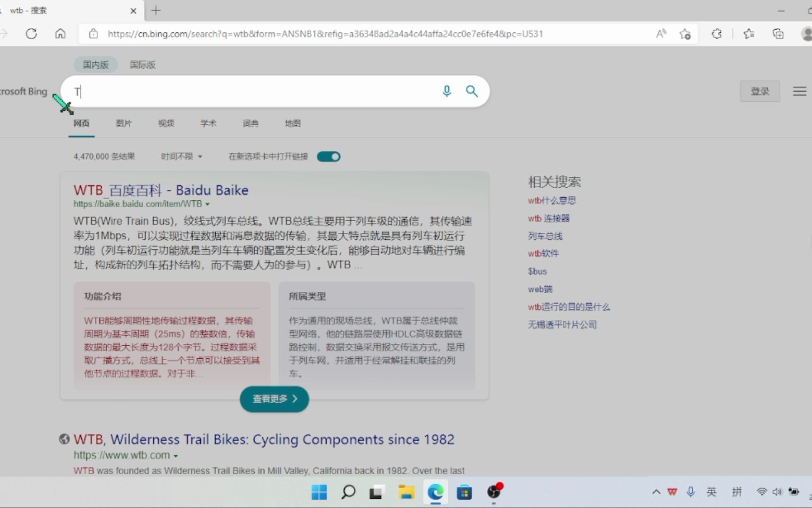Viewport: 812px width, 508px height.
Task: Open related search 列车总线
Action: (545, 236)
